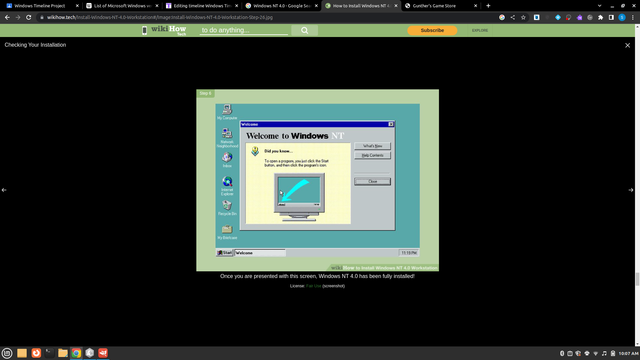This screenshot has width=640, height=360.
Task: Open the terminal from the taskbar
Action: pos(49,353)
